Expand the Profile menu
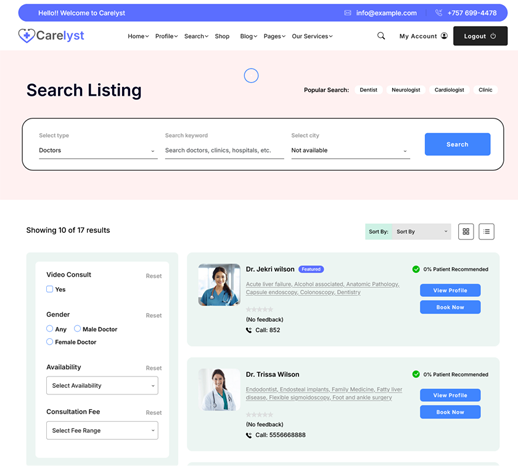518x466 pixels. (166, 36)
